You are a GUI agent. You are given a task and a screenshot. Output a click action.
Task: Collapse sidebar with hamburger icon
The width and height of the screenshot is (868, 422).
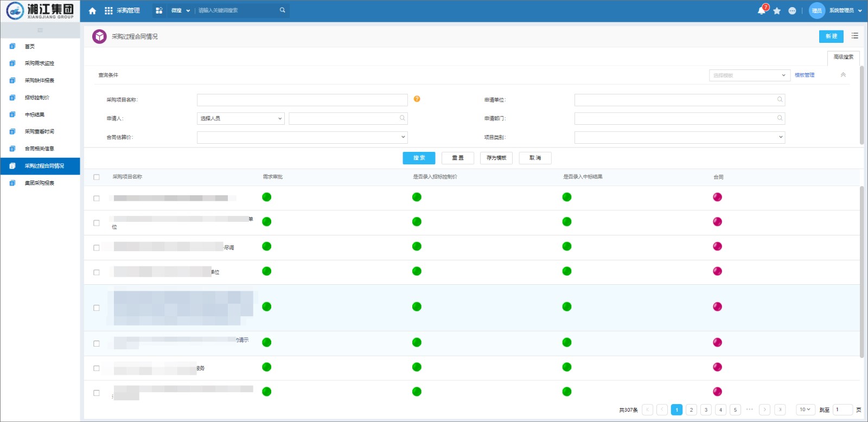[x=40, y=30]
